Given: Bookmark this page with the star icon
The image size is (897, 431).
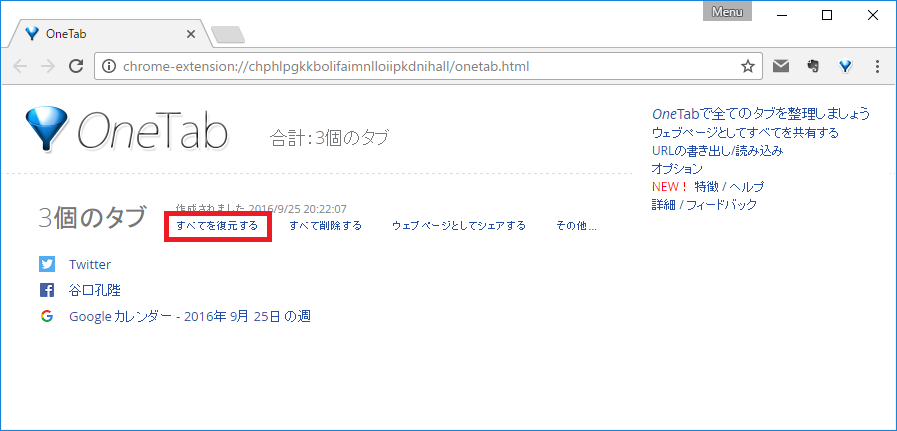Looking at the screenshot, I should click(747, 67).
